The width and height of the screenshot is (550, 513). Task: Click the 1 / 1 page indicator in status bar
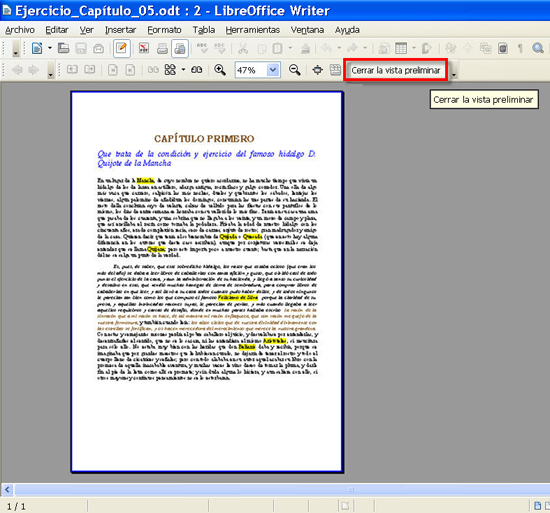(x=16, y=506)
